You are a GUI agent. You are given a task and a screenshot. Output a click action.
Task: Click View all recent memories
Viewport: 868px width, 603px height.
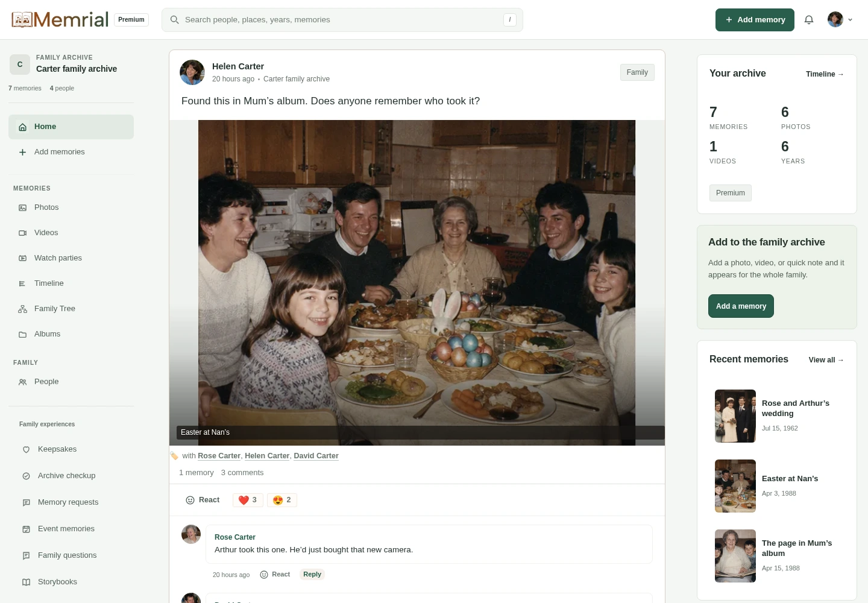click(826, 360)
